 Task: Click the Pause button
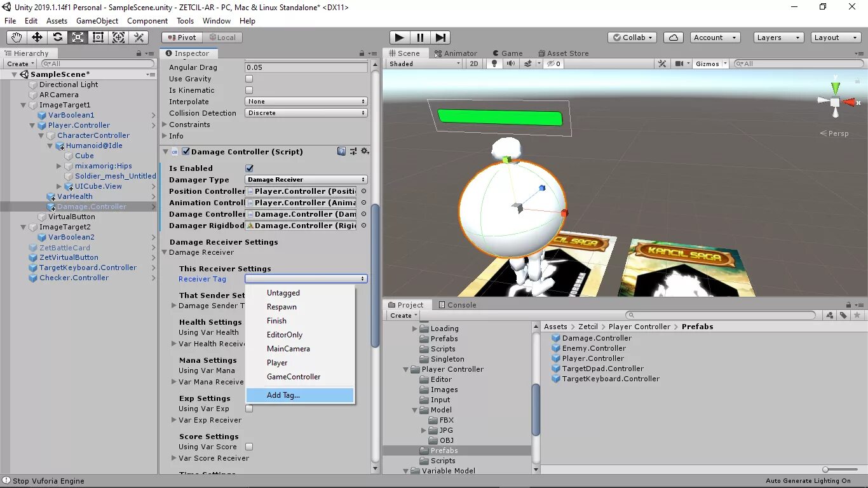tap(420, 37)
